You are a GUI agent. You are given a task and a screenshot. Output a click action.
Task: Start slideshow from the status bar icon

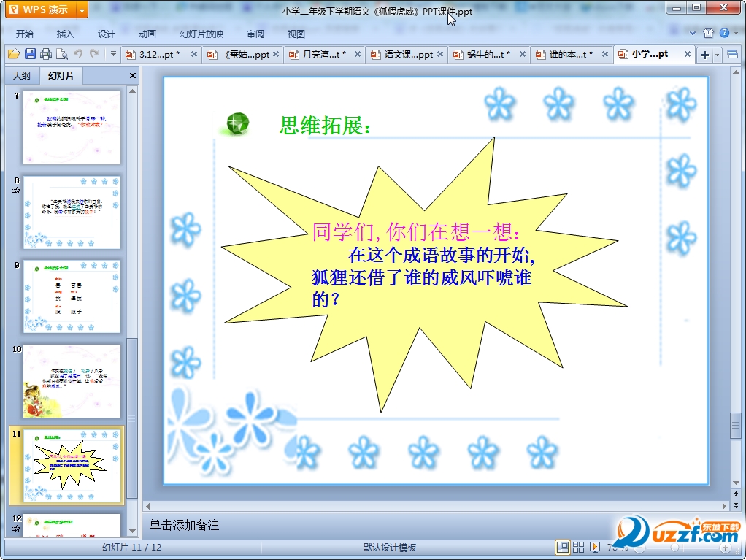(x=595, y=548)
